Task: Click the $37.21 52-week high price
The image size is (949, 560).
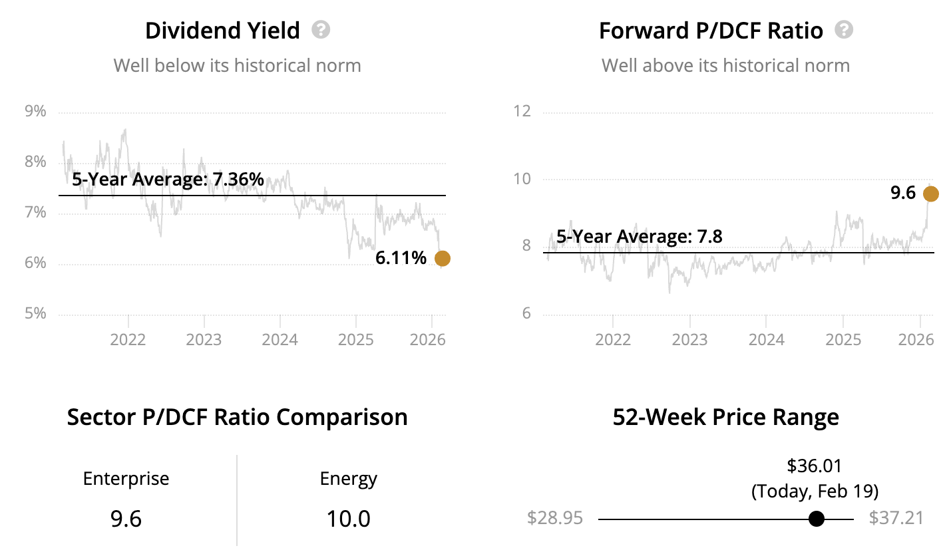Action: (896, 518)
